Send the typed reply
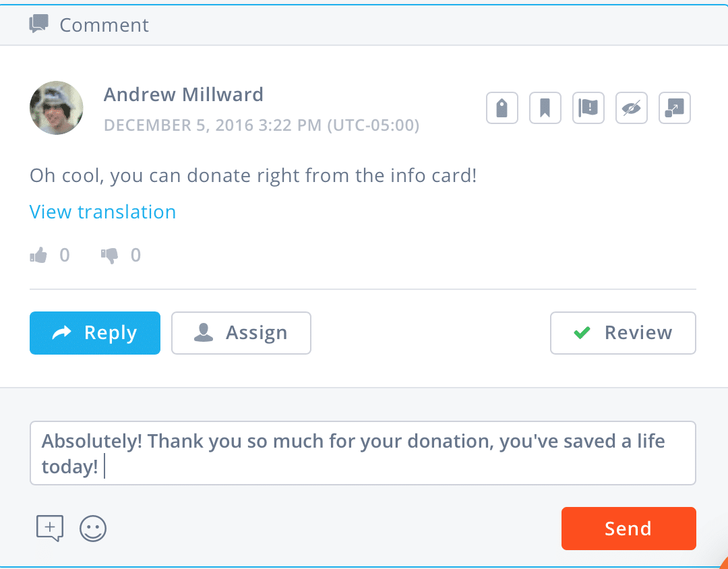The image size is (728, 569). pyautogui.click(x=628, y=529)
